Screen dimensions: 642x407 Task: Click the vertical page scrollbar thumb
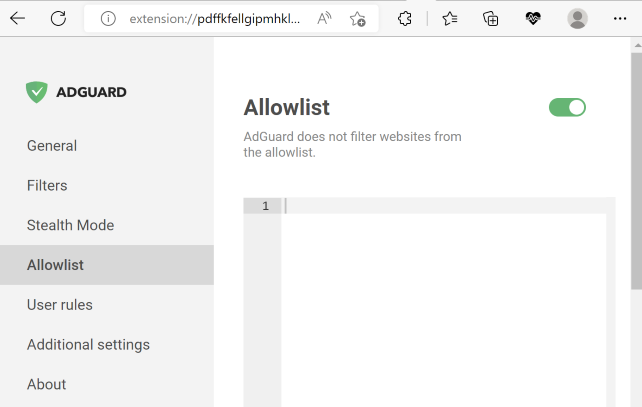pos(636,171)
